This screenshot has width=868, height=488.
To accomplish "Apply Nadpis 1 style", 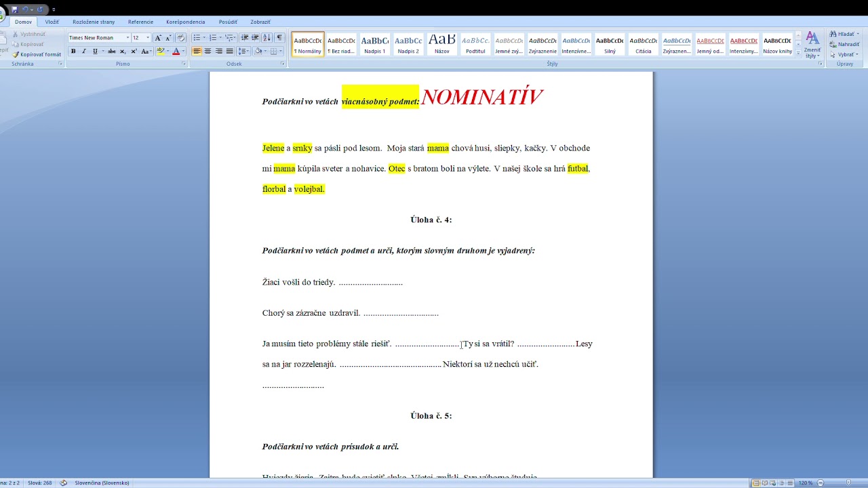I will (x=374, y=44).
